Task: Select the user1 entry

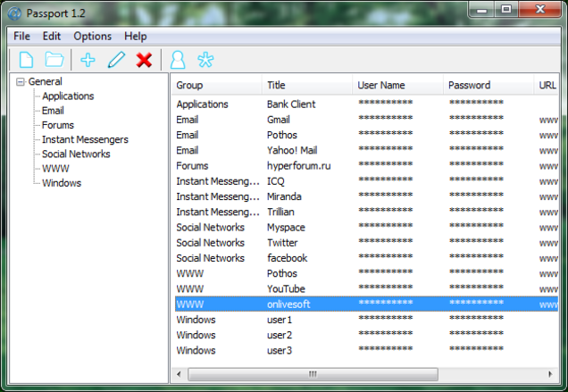Action: (366, 320)
